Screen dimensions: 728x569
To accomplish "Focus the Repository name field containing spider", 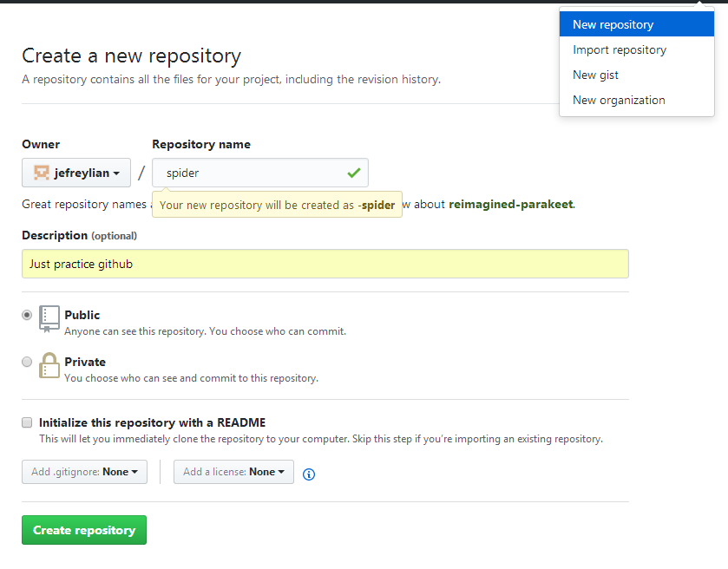I will (x=260, y=173).
